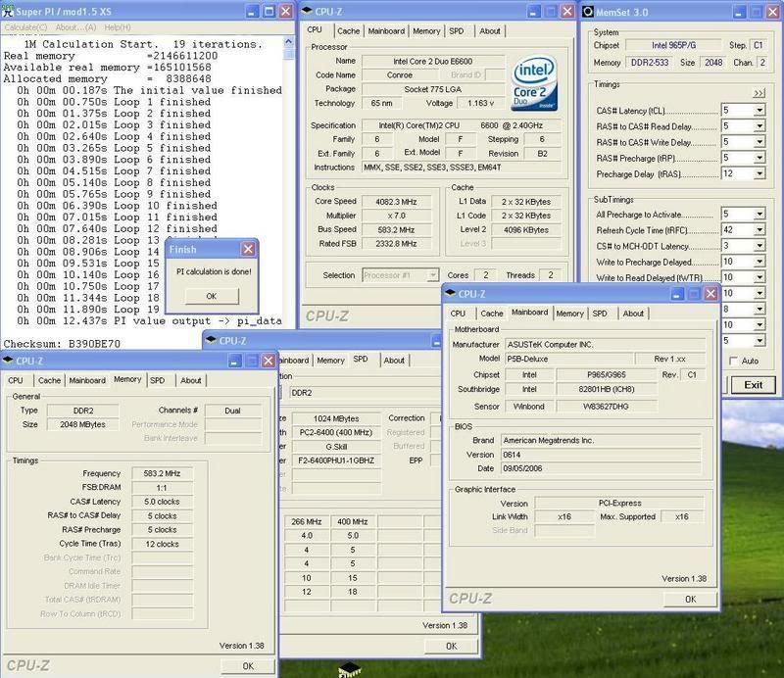Close the Finish dialog with X
784x678 pixels.
click(248, 249)
